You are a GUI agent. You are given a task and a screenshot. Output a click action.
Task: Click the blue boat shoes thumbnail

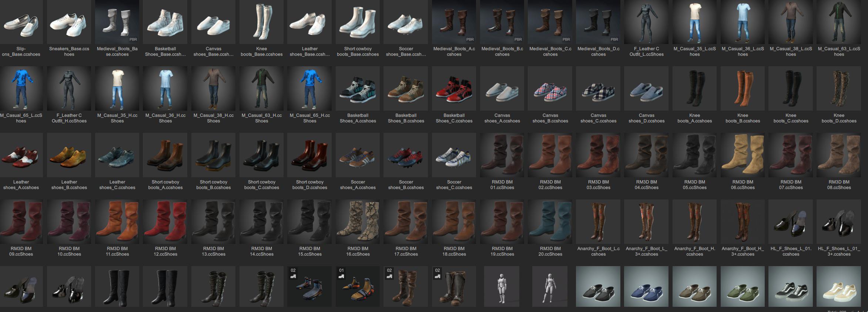click(x=646, y=287)
